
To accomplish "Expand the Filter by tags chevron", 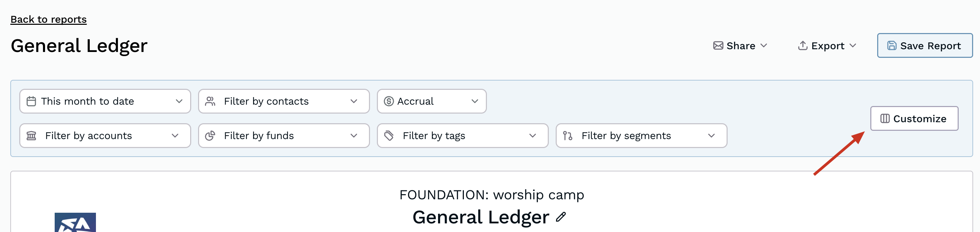I will [x=532, y=136].
